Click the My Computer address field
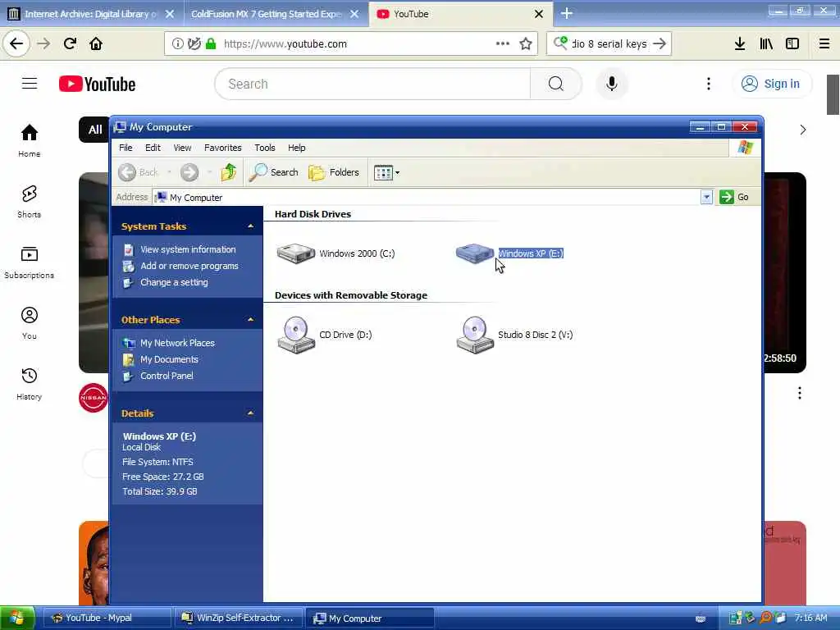This screenshot has height=630, width=840. pos(426,198)
